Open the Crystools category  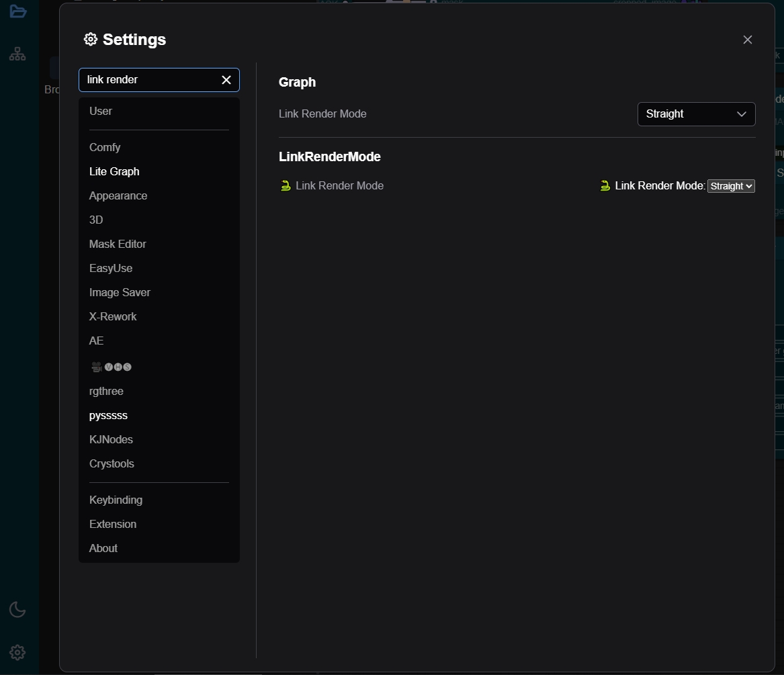click(159, 464)
